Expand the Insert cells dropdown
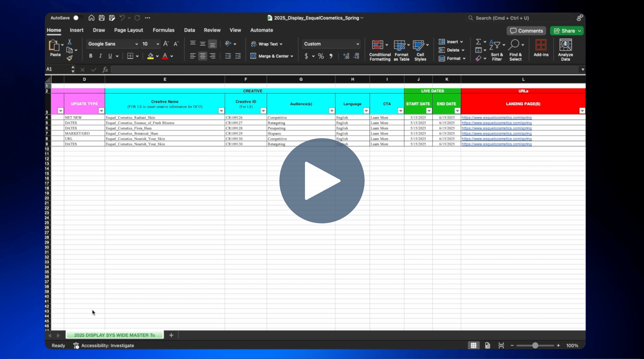This screenshot has width=644, height=359. tap(461, 42)
